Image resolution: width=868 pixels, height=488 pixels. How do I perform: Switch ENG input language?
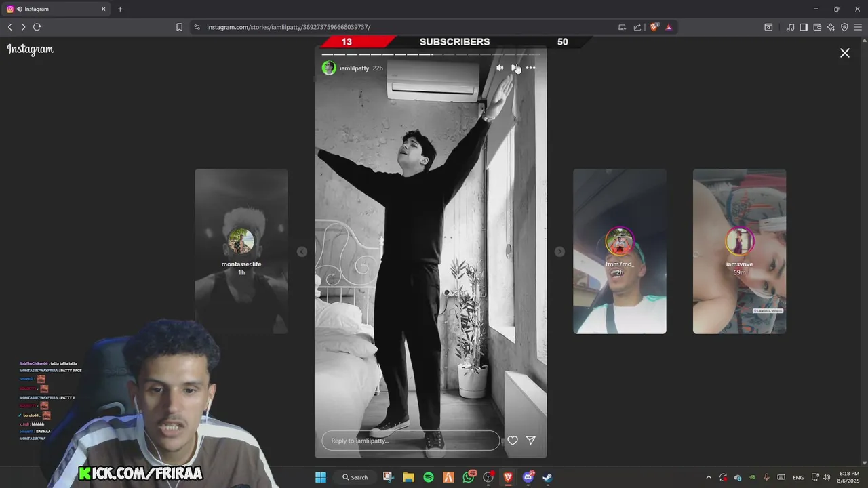point(798,477)
